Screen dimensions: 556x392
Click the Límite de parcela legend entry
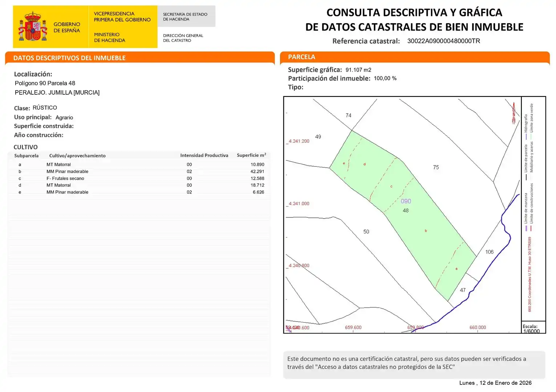(x=526, y=162)
